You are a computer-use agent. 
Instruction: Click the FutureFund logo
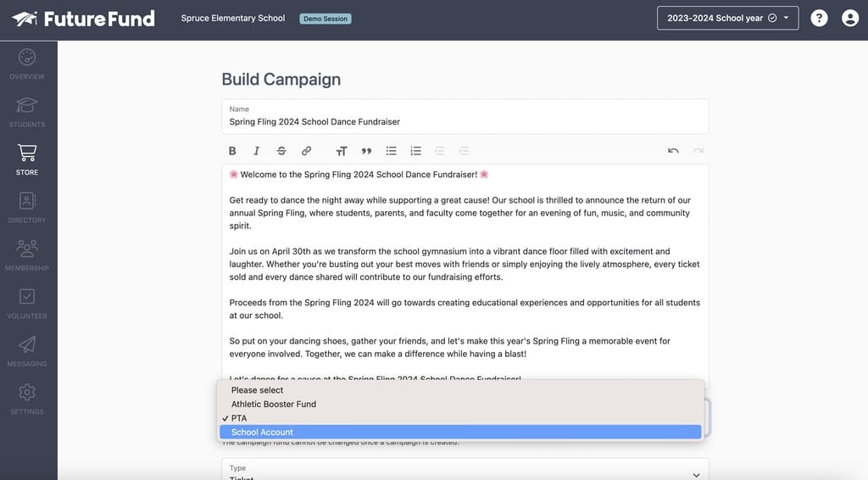pos(84,19)
